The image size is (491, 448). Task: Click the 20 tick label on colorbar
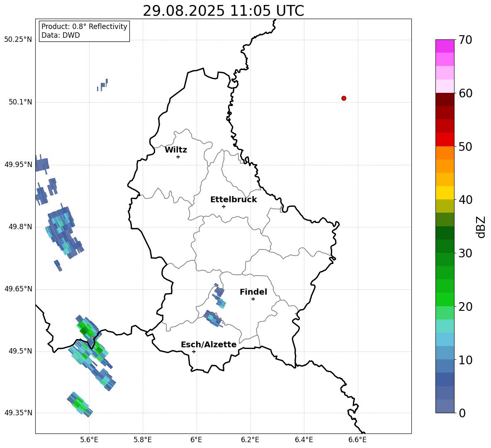coord(465,307)
